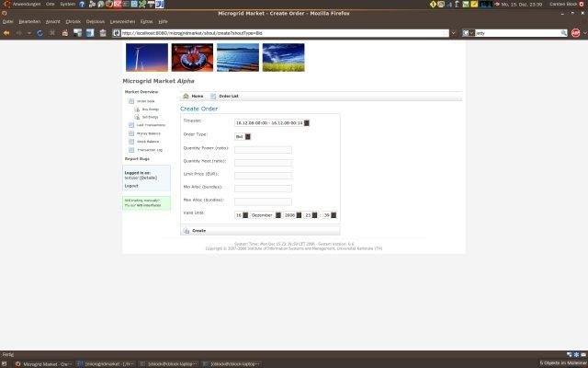Click the Firefox back arrow button

pos(7,33)
